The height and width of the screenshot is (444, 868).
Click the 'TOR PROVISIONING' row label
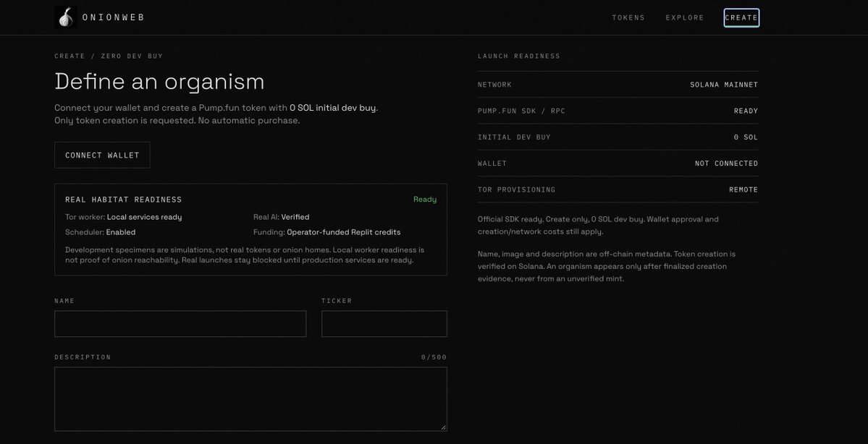(516, 189)
